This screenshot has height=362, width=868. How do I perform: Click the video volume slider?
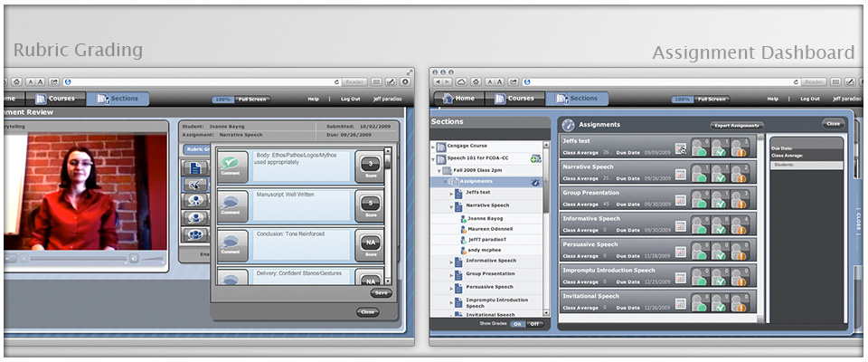[154, 258]
